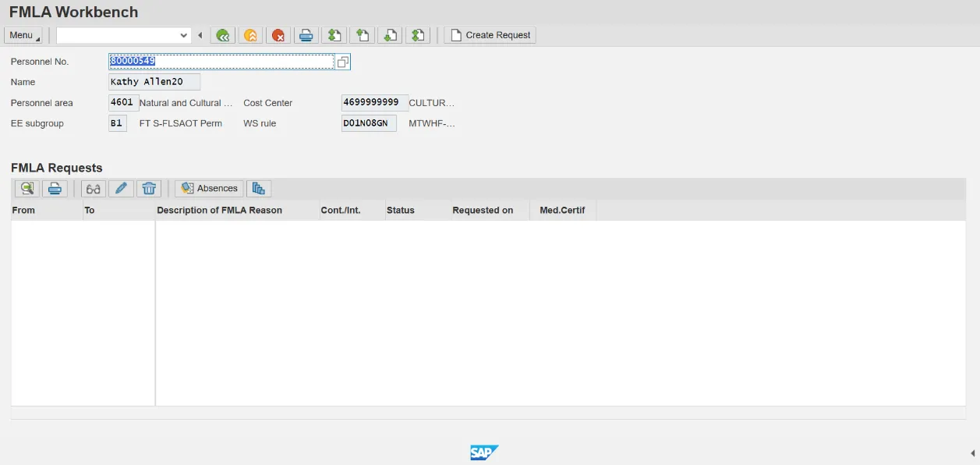Screen dimensions: 980x465
Task: Click the Create Request button
Action: (x=490, y=35)
